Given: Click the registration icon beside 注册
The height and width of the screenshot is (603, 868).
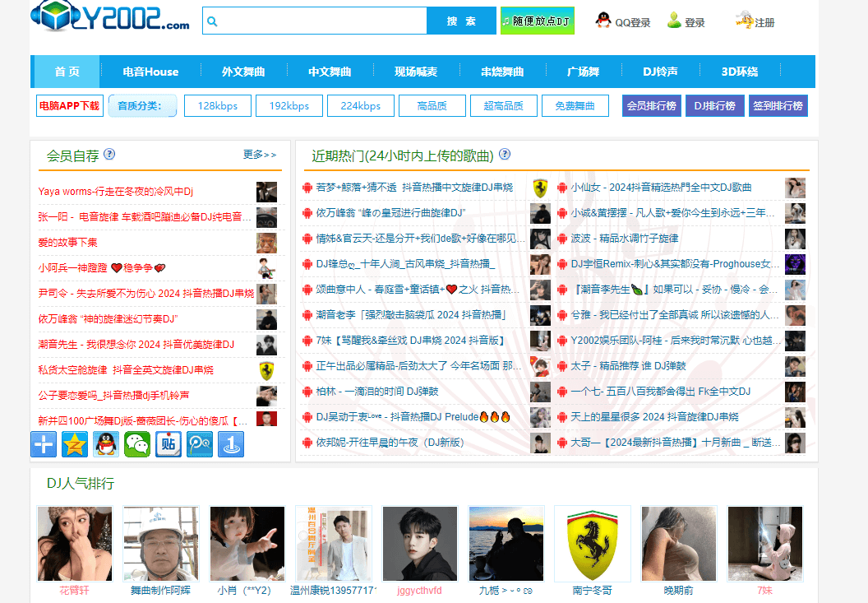Looking at the screenshot, I should (x=745, y=20).
